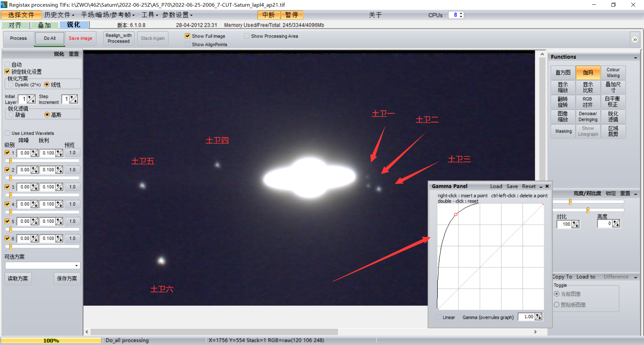
Task: Open 显示缩放 view zoom function
Action: [563, 87]
